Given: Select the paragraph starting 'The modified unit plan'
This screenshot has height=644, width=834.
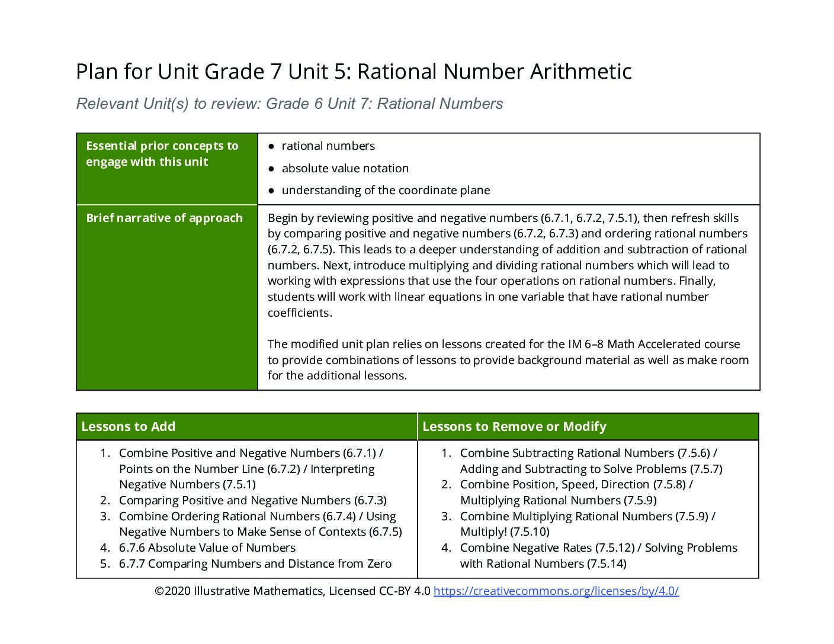Looking at the screenshot, I should 508,360.
